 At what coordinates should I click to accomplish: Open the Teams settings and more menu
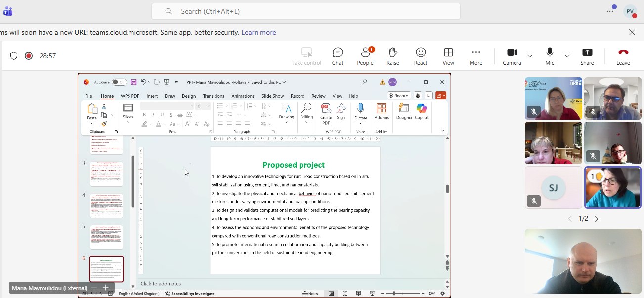[x=610, y=11]
